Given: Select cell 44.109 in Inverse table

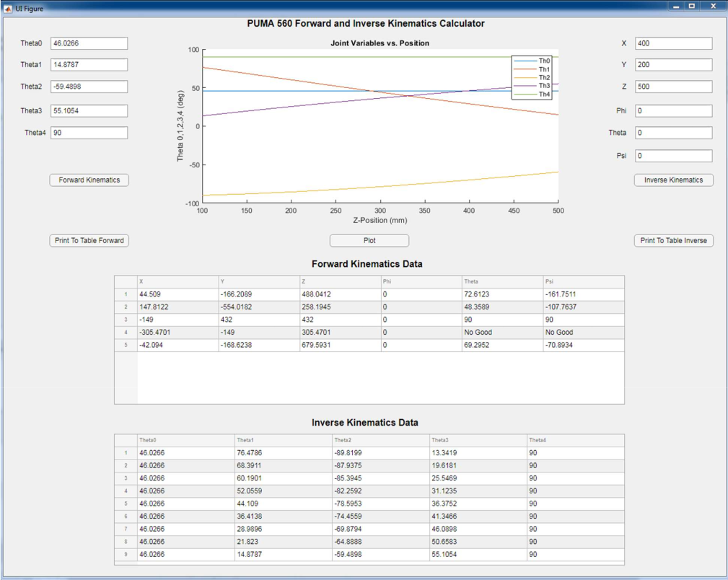Looking at the screenshot, I should (284, 504).
